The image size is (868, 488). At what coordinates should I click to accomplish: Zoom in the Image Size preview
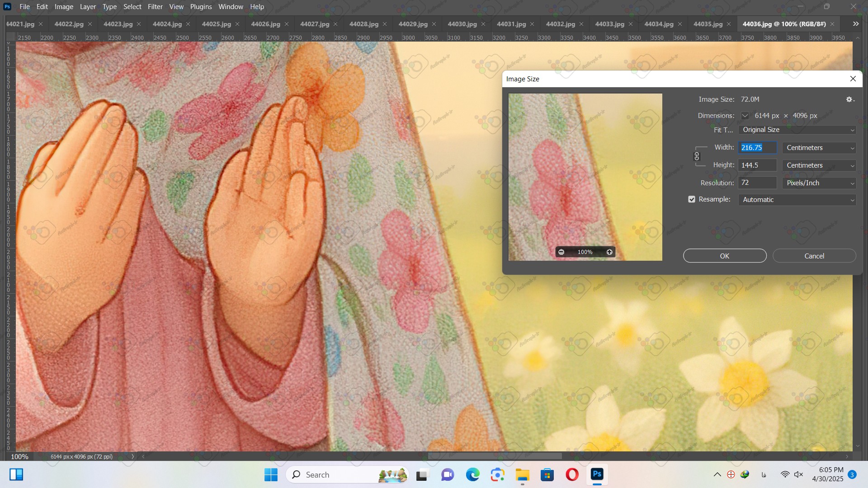609,252
